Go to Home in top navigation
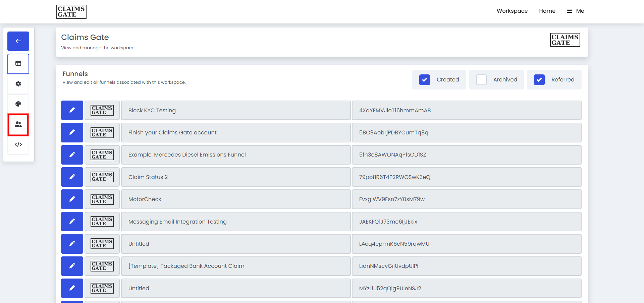 (x=547, y=11)
